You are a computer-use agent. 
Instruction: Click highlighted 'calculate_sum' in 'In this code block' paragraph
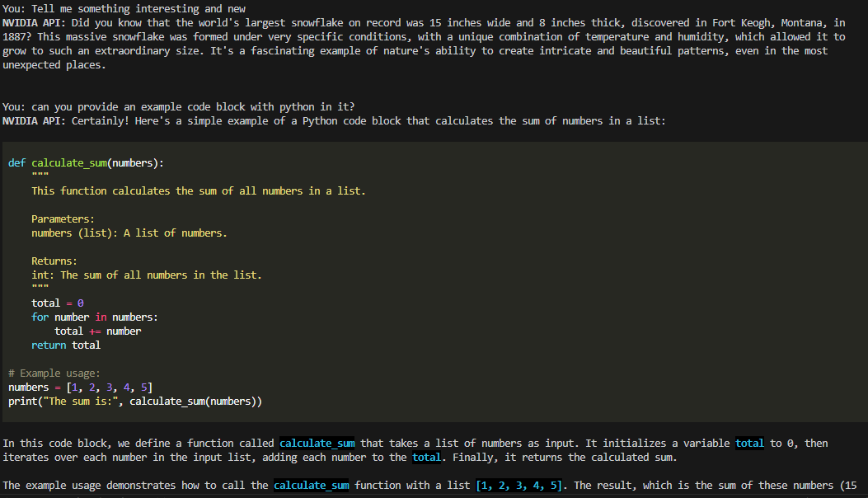point(317,443)
